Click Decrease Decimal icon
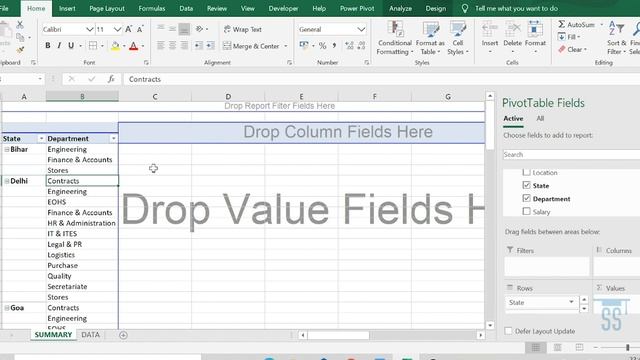This screenshot has width=640, height=360. point(362,46)
